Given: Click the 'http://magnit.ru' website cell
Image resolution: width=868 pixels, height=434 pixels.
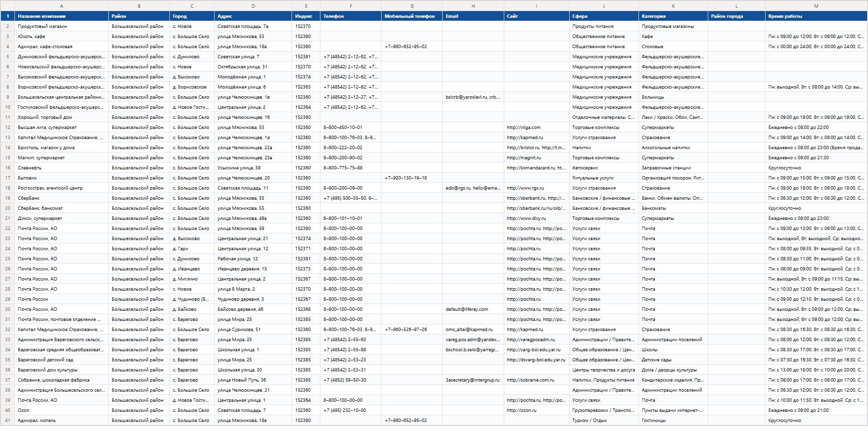Looking at the screenshot, I should click(x=536, y=158).
